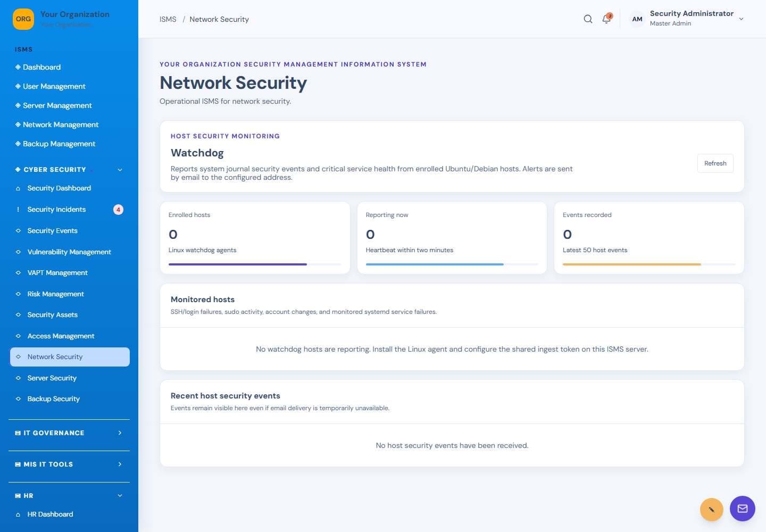
Task: Expand the MIS IT Tools section chevron
Action: [120, 464]
